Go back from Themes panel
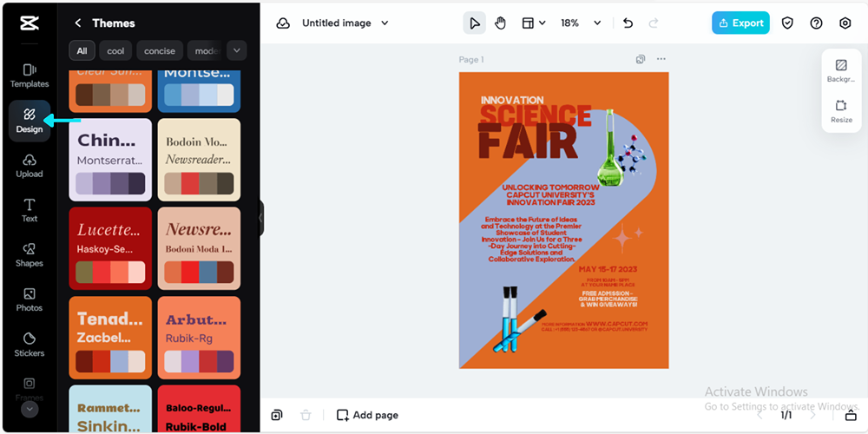This screenshot has width=868, height=434. click(x=78, y=23)
